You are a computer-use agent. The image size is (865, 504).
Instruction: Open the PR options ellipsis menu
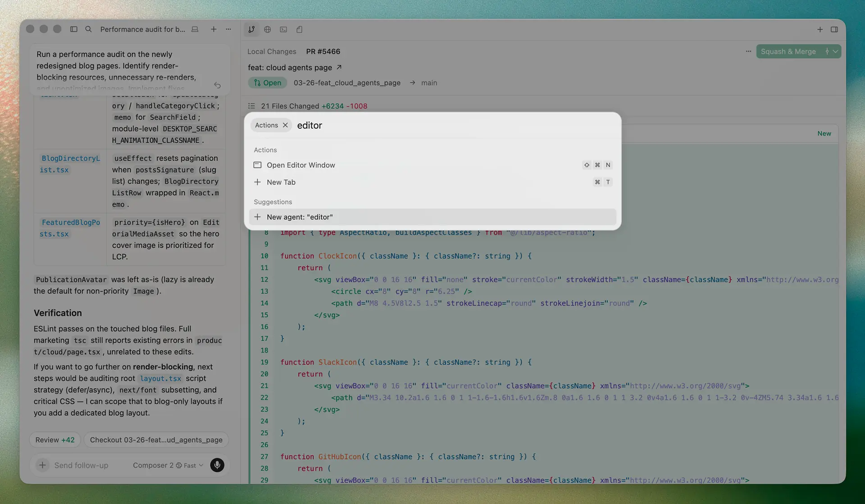point(748,51)
